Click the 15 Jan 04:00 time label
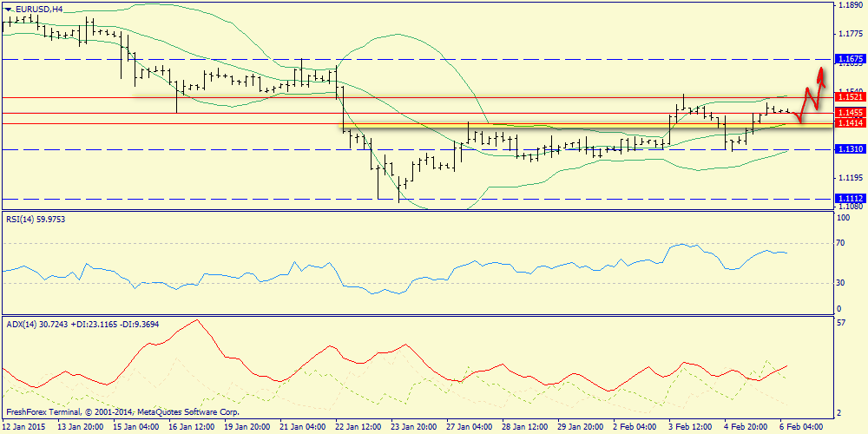The image size is (868, 434). tap(135, 427)
